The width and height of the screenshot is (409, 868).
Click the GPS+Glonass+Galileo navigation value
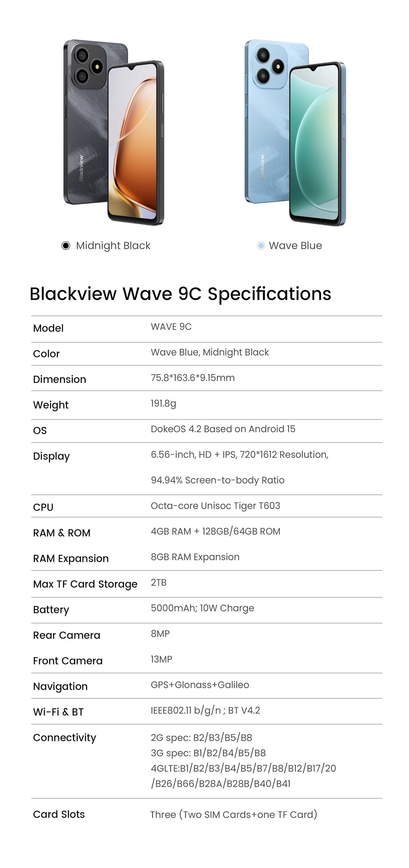200,685
